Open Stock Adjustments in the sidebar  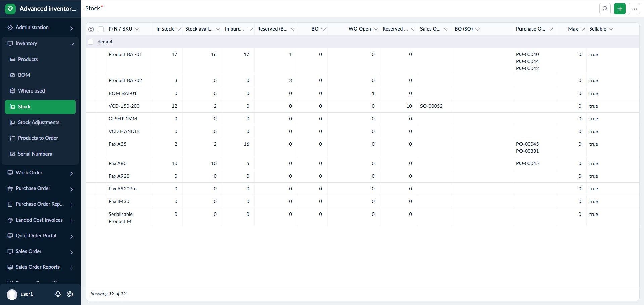click(39, 122)
